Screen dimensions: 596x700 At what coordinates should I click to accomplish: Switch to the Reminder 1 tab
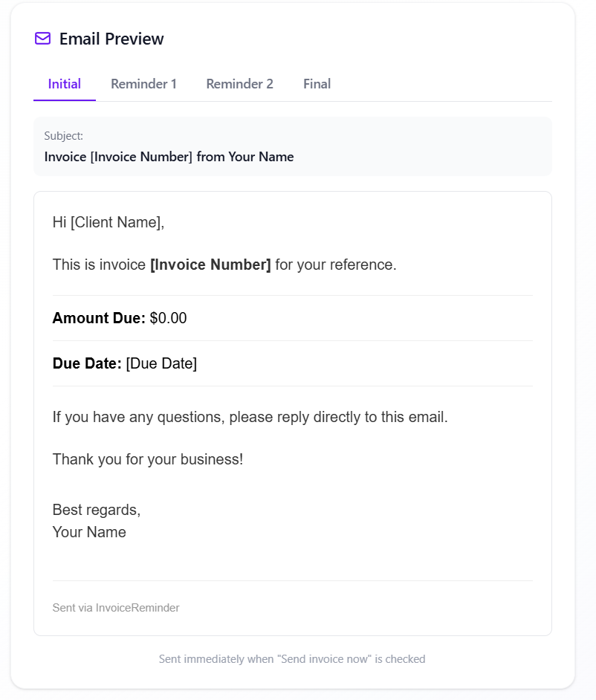coord(143,83)
